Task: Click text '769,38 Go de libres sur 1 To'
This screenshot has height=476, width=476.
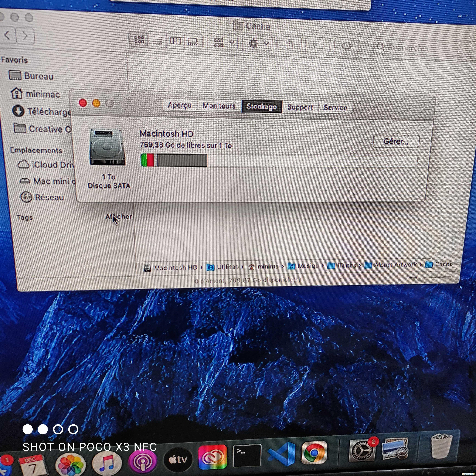Action: point(186,145)
